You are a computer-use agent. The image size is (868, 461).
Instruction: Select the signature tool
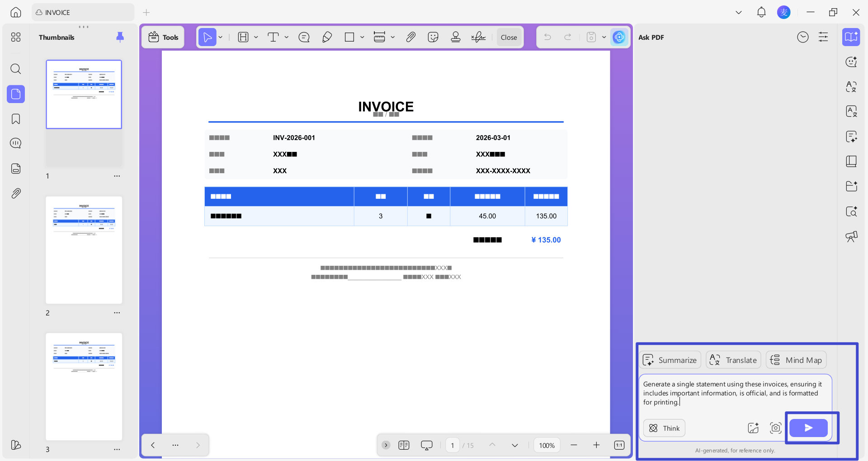pyautogui.click(x=478, y=37)
